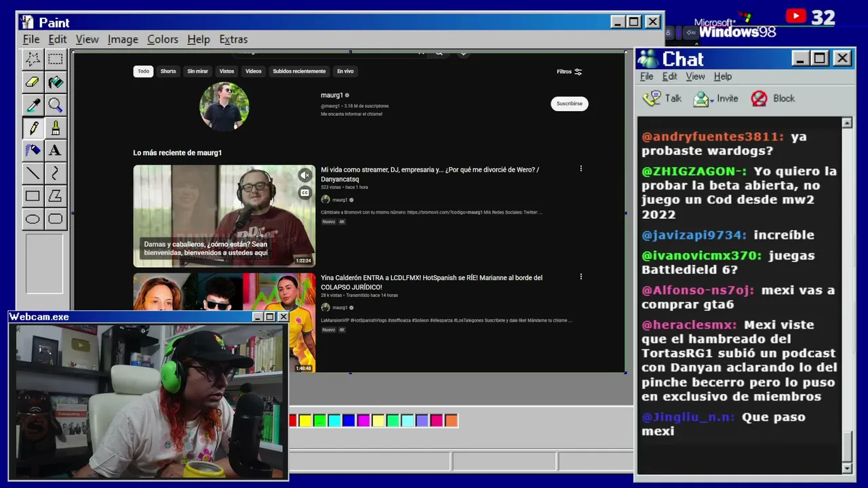Select the Airbrush spray tool
Viewport: 868px width, 488px height.
coord(33,150)
